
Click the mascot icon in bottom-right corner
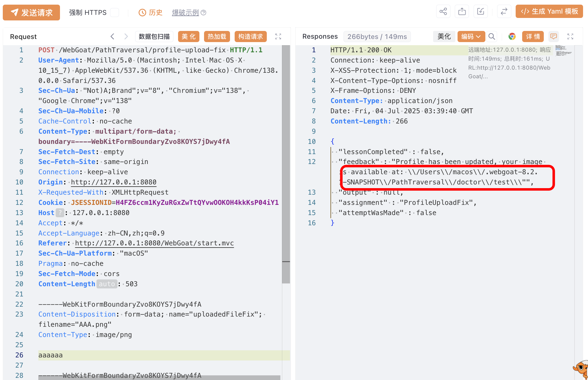(x=581, y=370)
